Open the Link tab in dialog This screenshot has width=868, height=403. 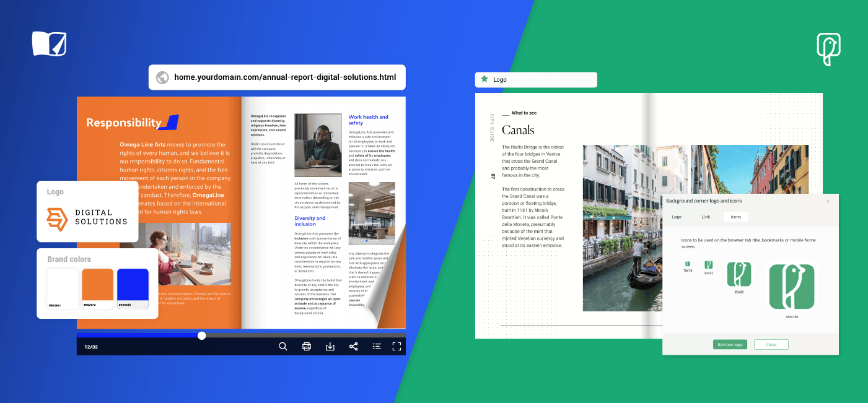coord(706,217)
